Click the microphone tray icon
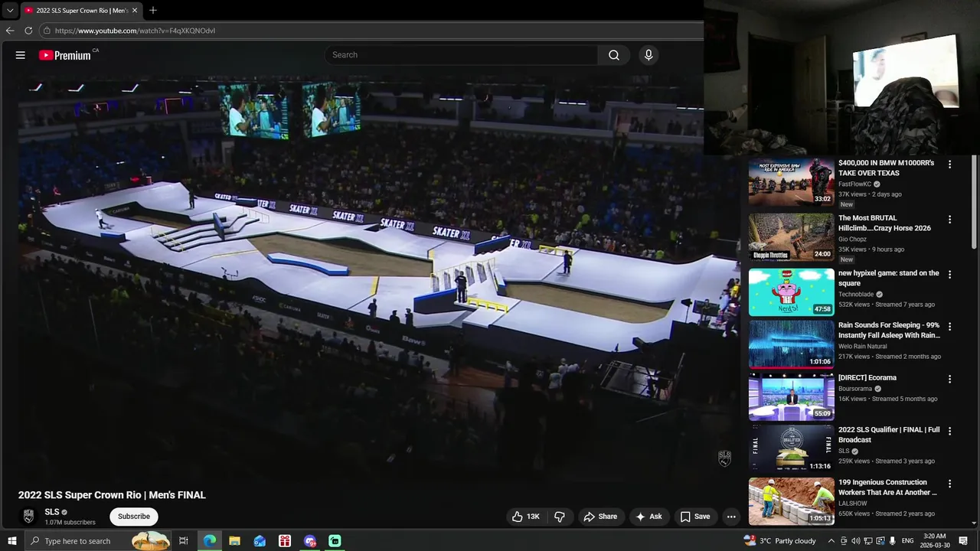Screen dimensions: 980x551 coord(893,541)
